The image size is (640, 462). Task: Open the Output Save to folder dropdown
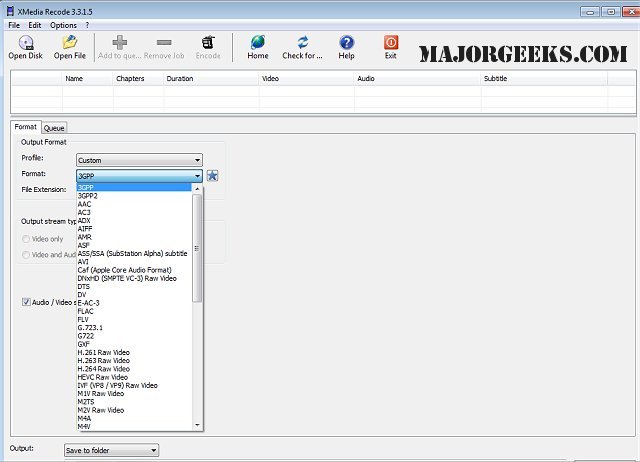tap(111, 450)
